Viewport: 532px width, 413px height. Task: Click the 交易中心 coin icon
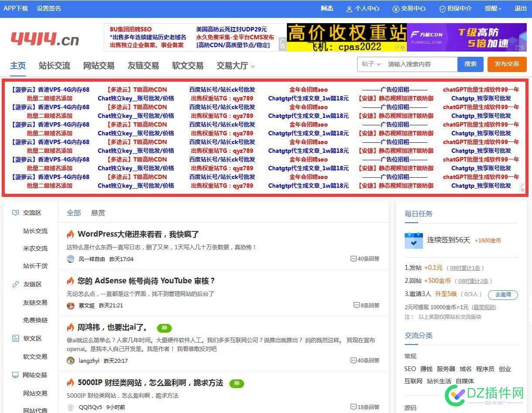395,8
